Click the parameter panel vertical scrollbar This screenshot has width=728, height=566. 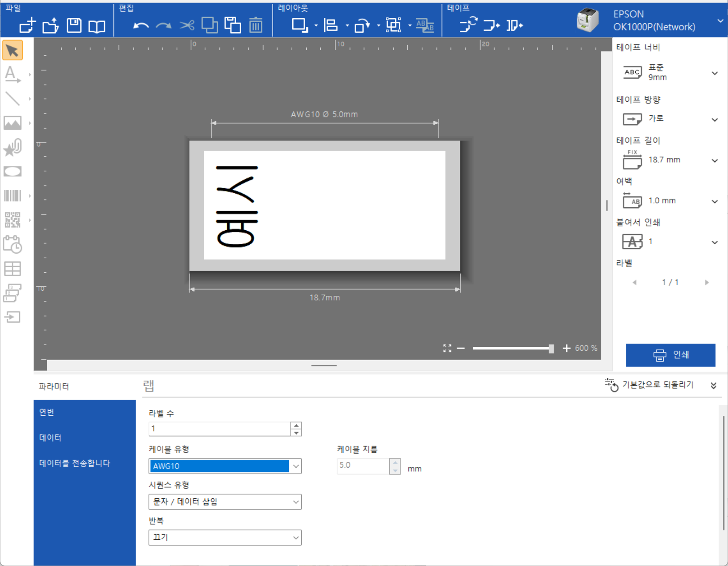point(723,472)
